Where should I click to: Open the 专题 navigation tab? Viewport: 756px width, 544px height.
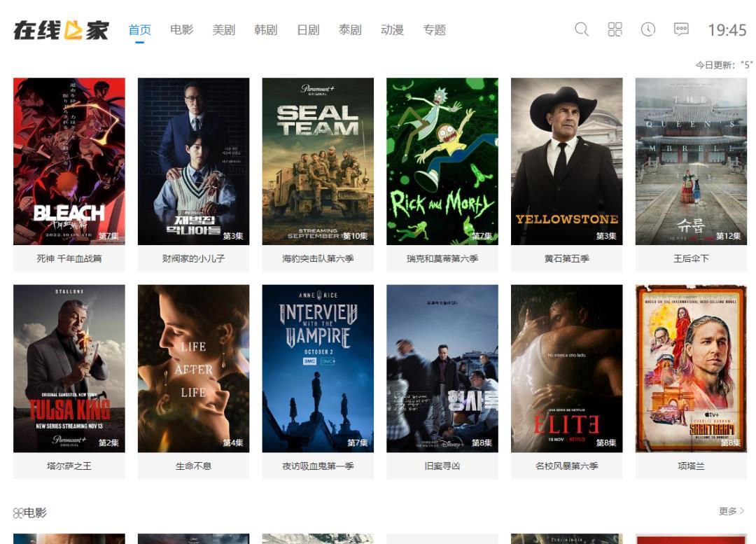435,30
